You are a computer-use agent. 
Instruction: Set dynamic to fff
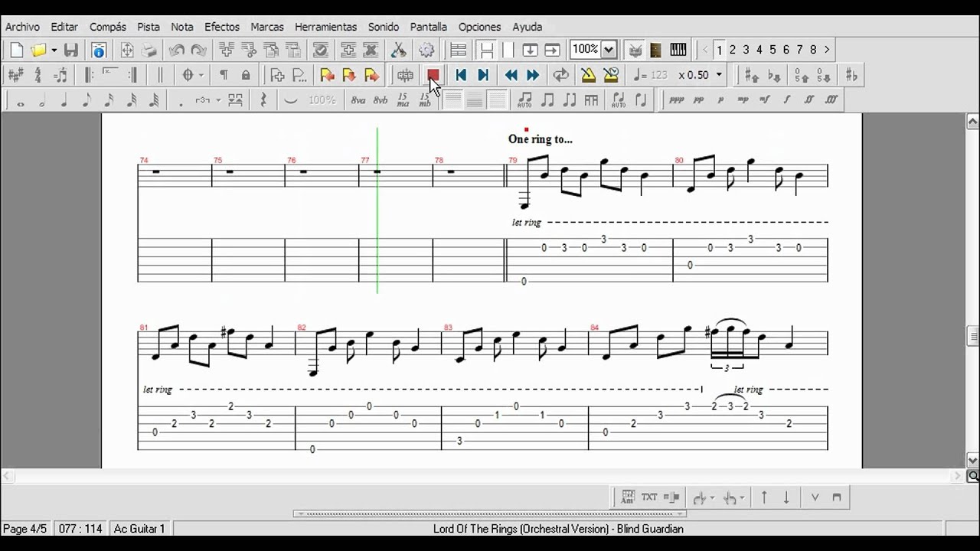point(831,99)
